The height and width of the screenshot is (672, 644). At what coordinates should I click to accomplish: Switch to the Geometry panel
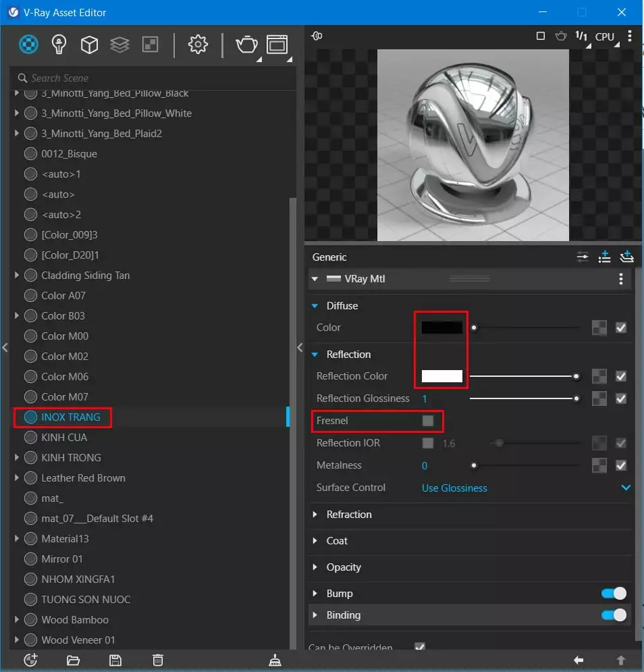(x=89, y=45)
